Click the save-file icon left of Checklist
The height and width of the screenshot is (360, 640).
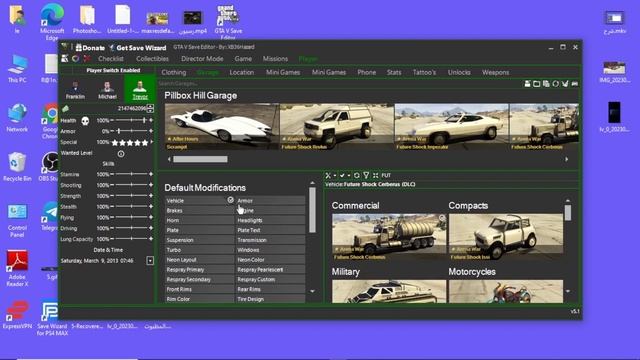(x=65, y=59)
